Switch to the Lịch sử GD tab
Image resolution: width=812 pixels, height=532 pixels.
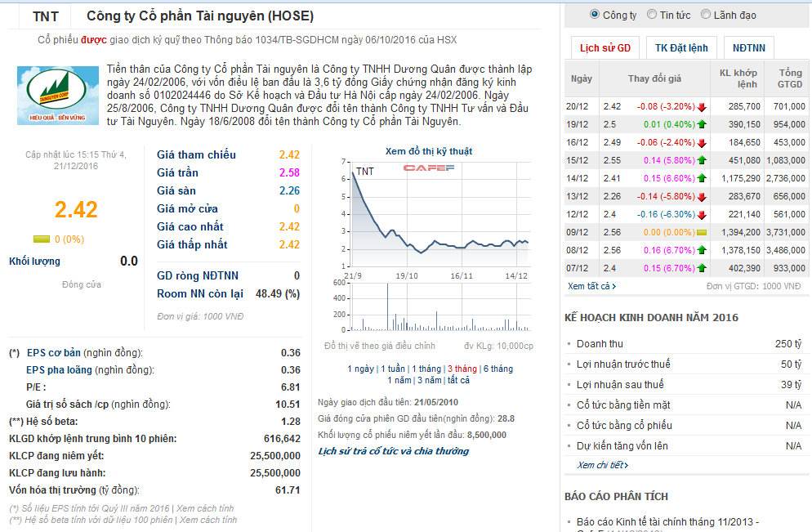605,48
